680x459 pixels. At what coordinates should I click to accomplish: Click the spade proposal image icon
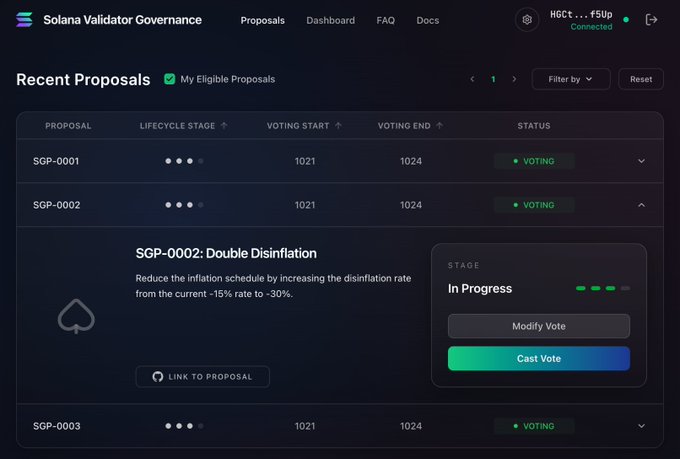point(76,316)
